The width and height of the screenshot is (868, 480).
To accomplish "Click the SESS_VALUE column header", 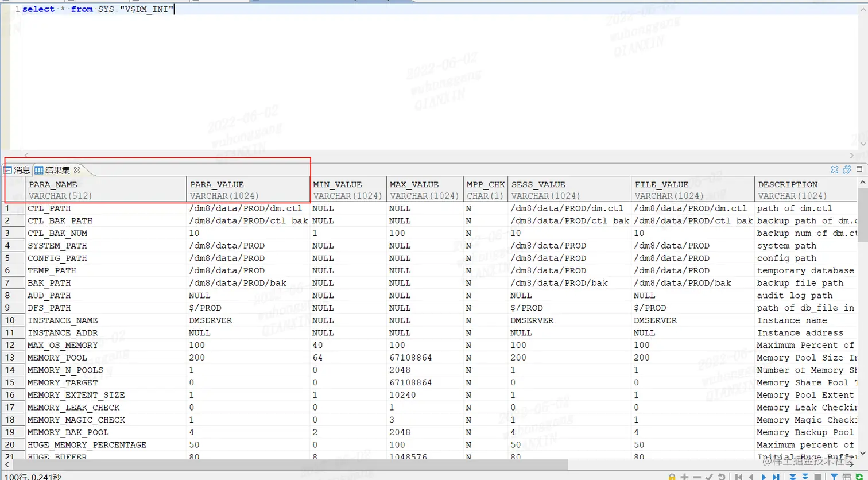I will [569, 190].
